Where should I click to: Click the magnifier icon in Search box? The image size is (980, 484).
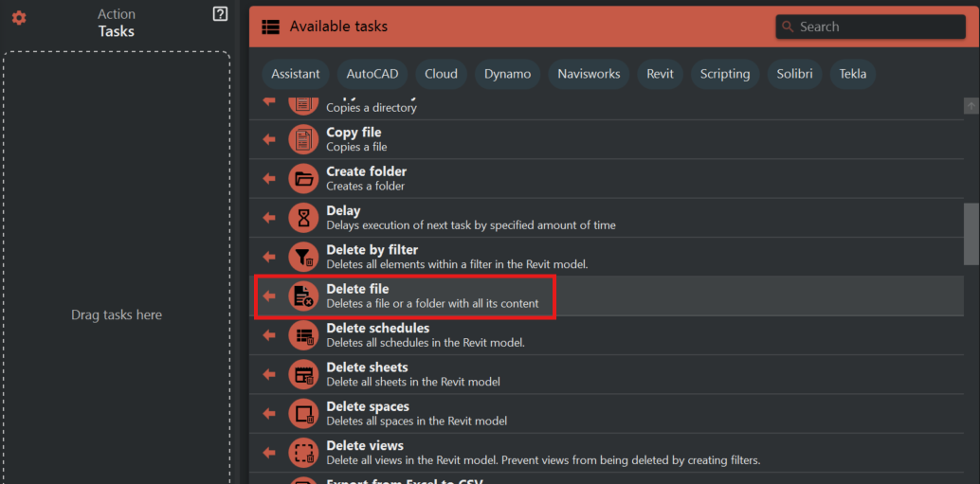click(x=789, y=27)
